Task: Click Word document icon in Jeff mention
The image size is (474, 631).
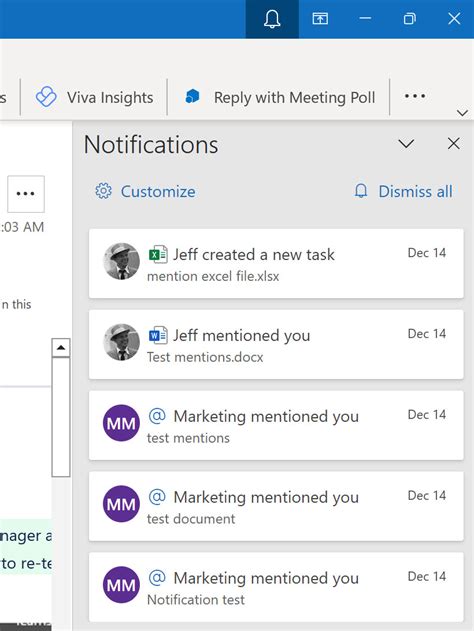Action: pos(158,335)
